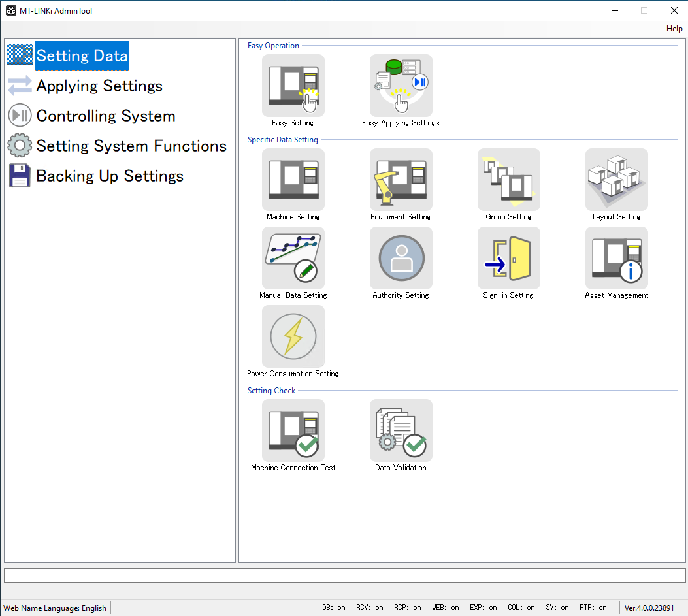
Task: Click the Setting Check section heading
Action: click(272, 391)
